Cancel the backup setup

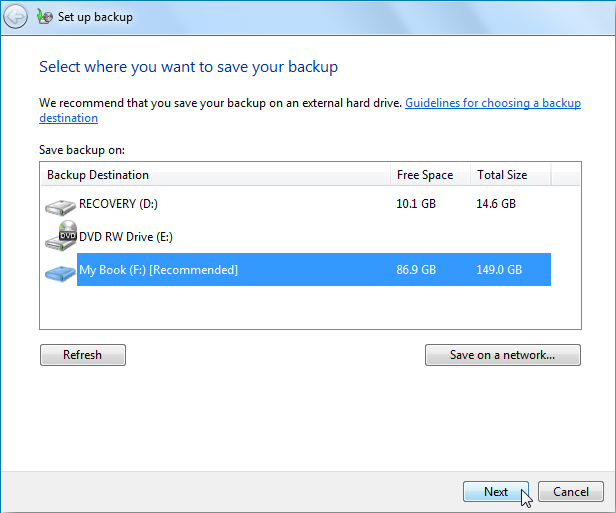pos(570,492)
